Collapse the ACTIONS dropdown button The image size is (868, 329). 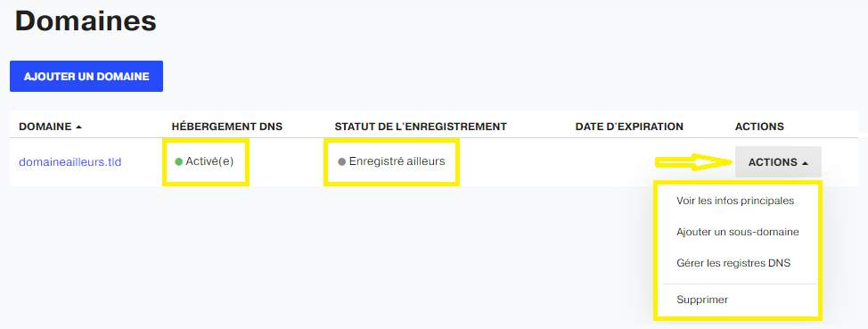tap(778, 162)
